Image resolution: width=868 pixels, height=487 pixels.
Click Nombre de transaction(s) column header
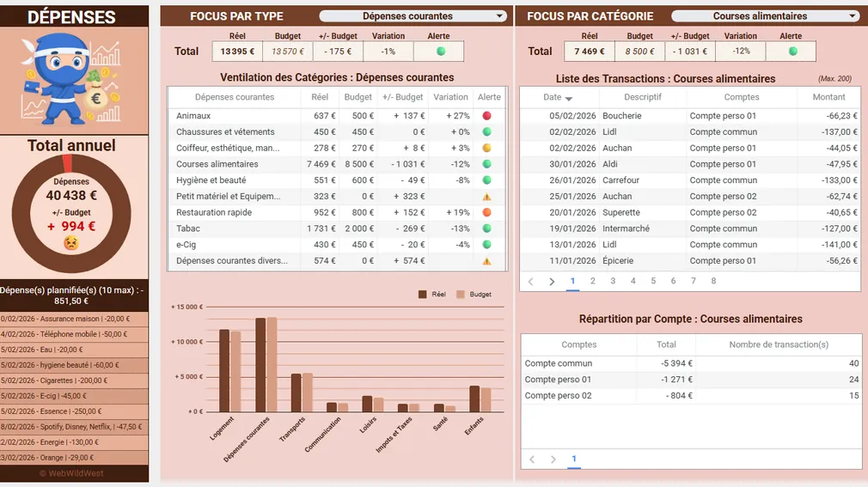click(779, 344)
